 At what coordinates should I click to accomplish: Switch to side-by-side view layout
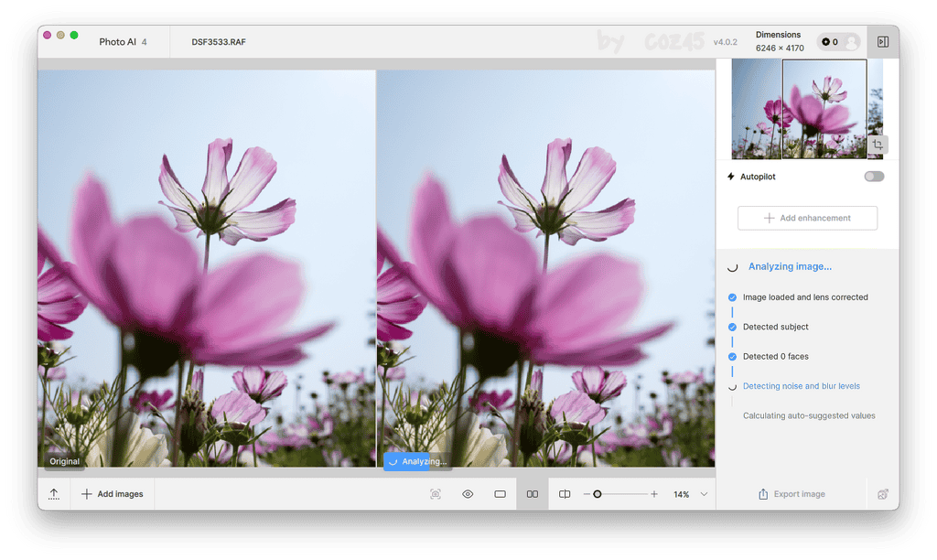coord(533,494)
